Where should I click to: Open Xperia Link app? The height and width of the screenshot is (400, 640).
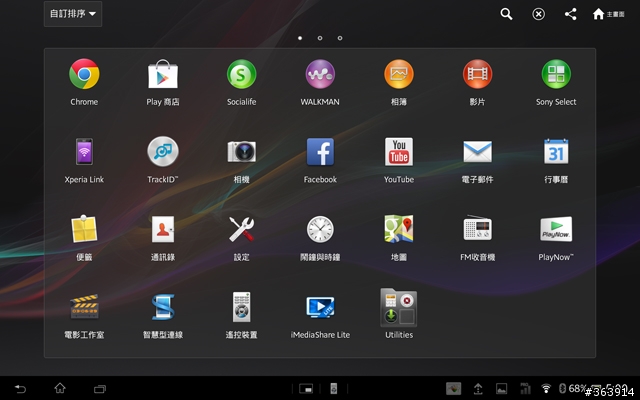(x=84, y=151)
